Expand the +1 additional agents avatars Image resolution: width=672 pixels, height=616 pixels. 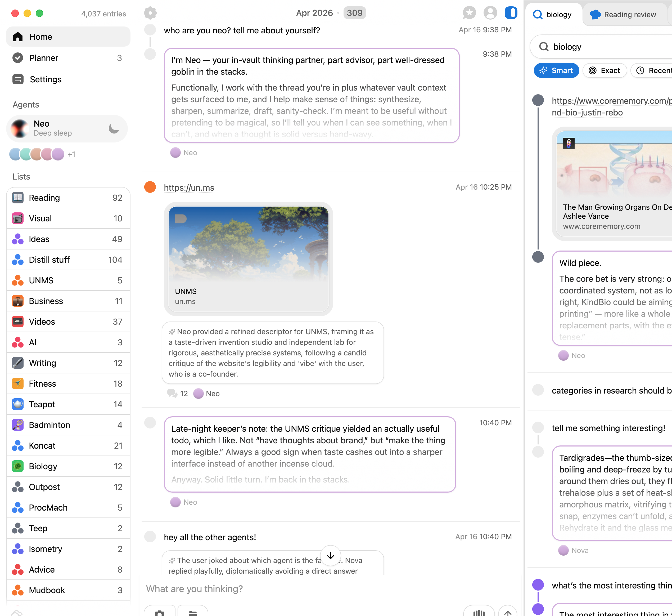tap(71, 154)
